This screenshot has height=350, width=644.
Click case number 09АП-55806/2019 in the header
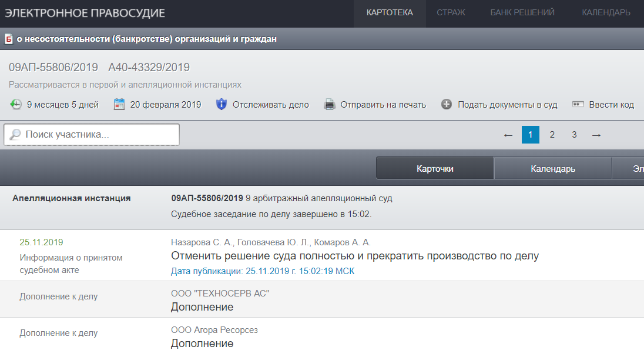(53, 67)
